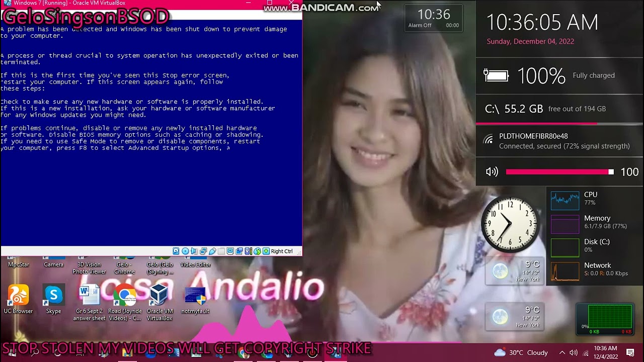
Task: Click the VirtualBox keyboard capture arrow icon
Action: click(x=266, y=251)
